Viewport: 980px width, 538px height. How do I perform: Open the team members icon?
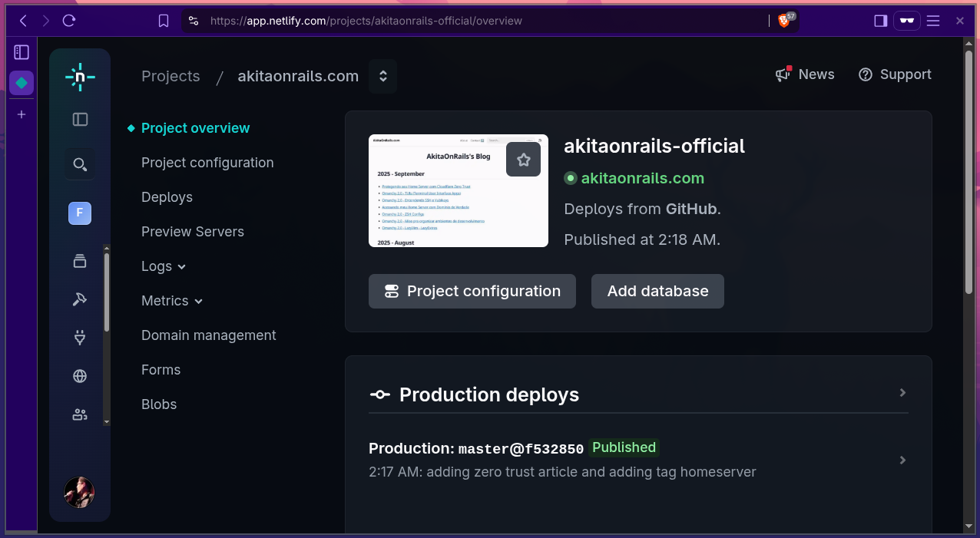(80, 414)
